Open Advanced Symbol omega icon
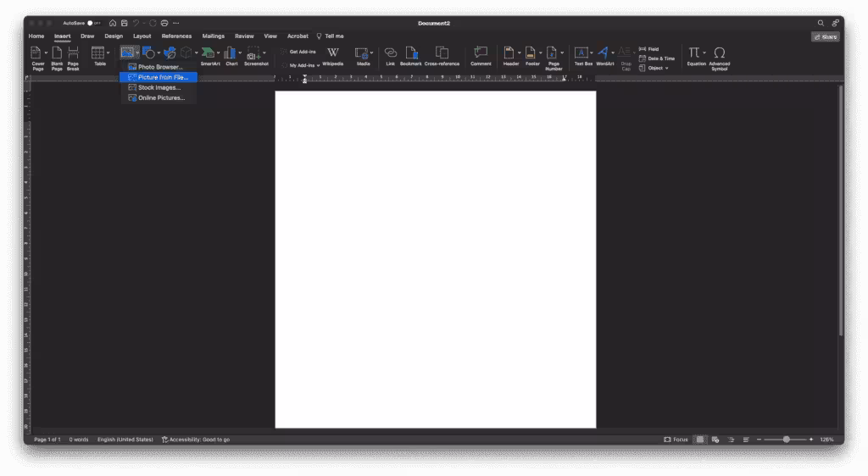The height and width of the screenshot is (476, 868). 719,53
